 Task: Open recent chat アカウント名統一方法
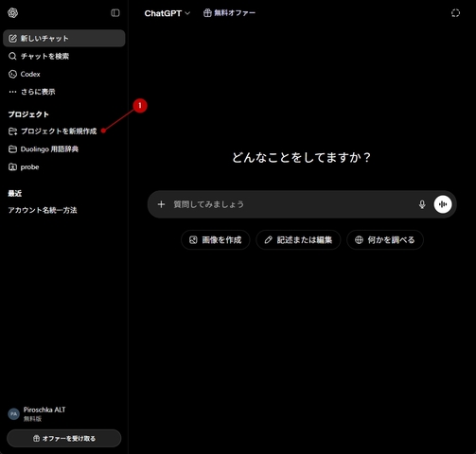point(64,210)
